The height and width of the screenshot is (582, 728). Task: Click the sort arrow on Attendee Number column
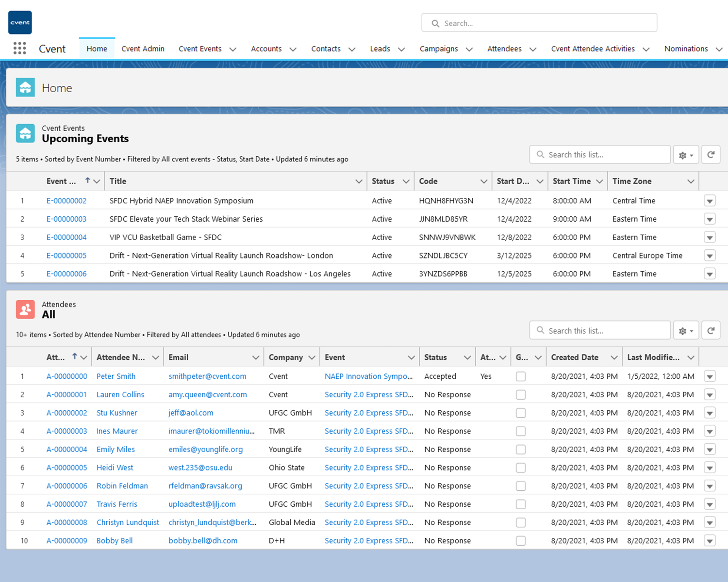click(75, 356)
